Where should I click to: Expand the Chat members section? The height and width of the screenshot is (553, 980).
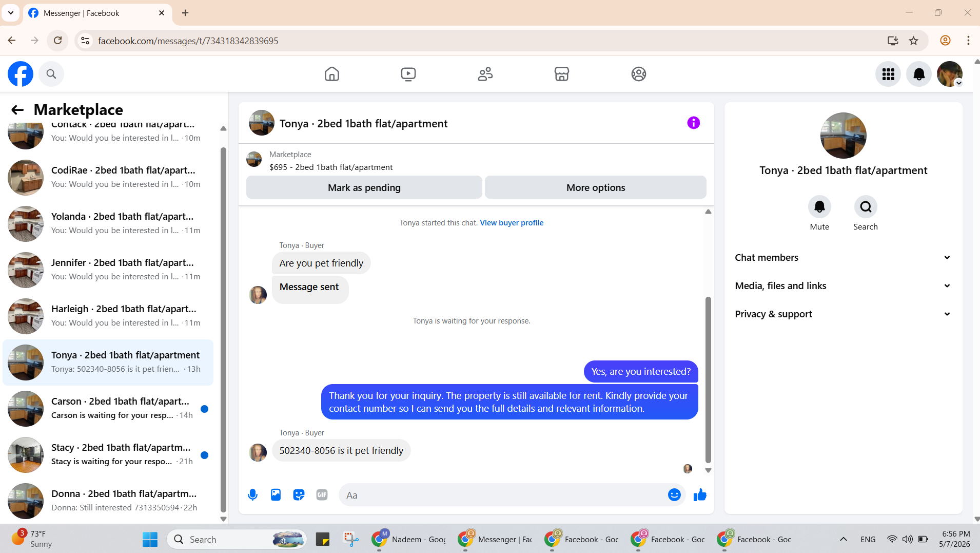843,258
